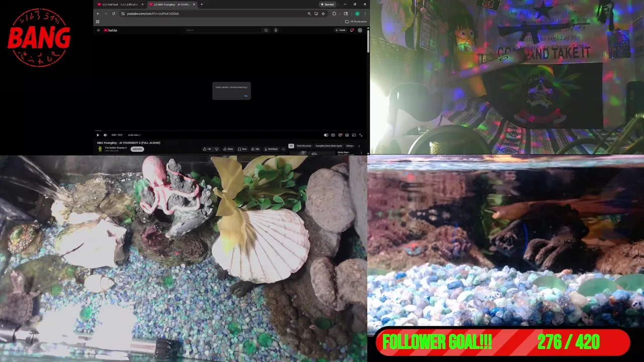Open the Chrome profile avatar
The height and width of the screenshot is (362, 644).
coord(357,14)
